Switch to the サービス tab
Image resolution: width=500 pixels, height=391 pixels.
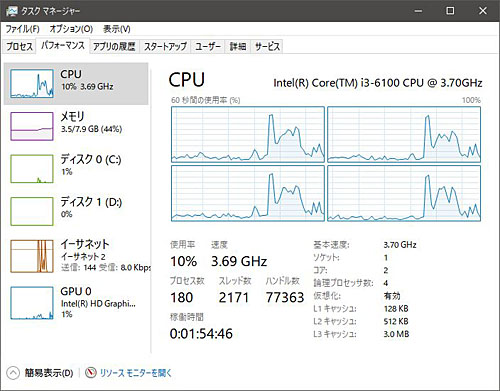tap(267, 46)
